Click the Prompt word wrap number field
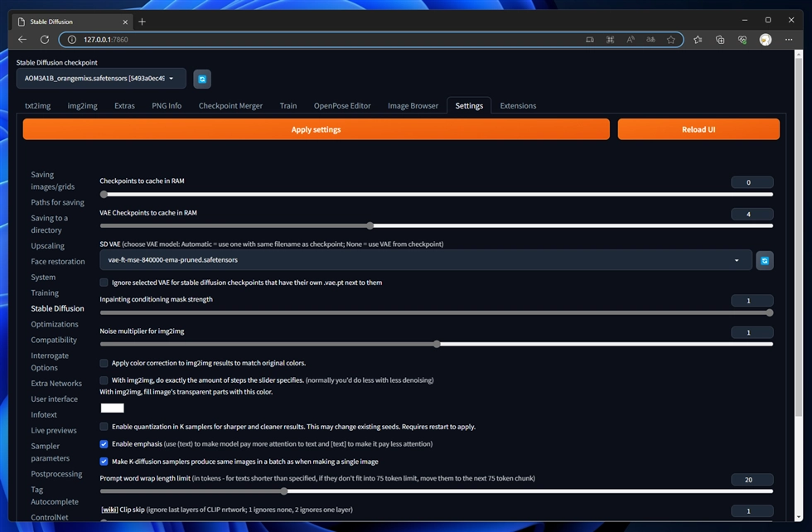This screenshot has width=812, height=532. click(x=752, y=480)
